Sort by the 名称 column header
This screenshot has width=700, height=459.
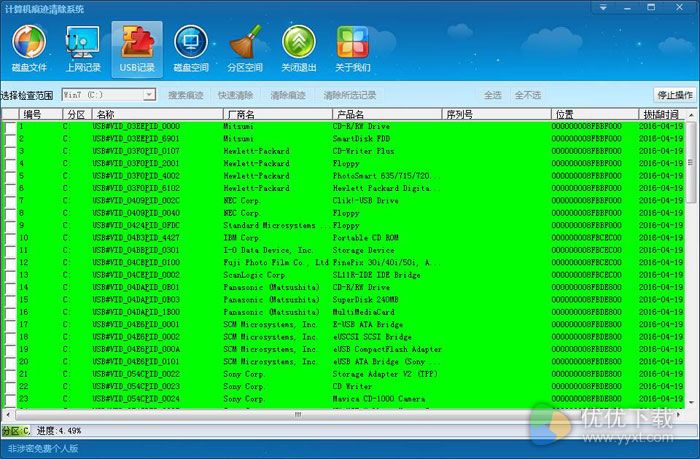158,115
